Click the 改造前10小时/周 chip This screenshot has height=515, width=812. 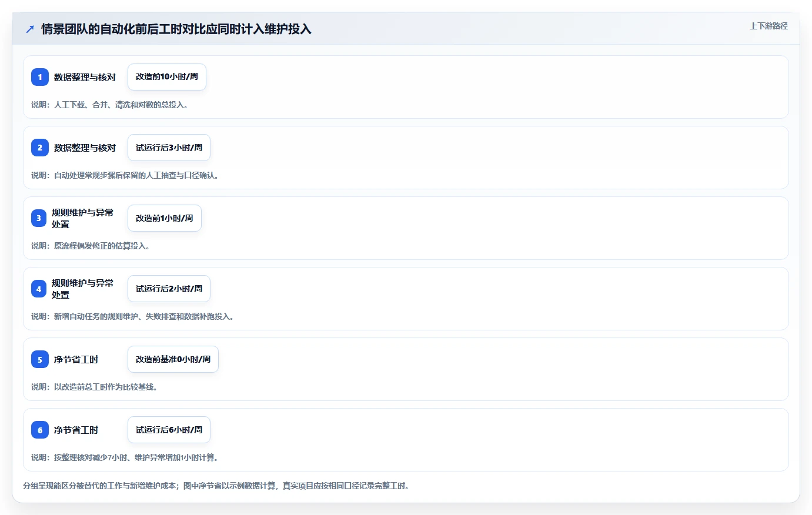click(167, 77)
